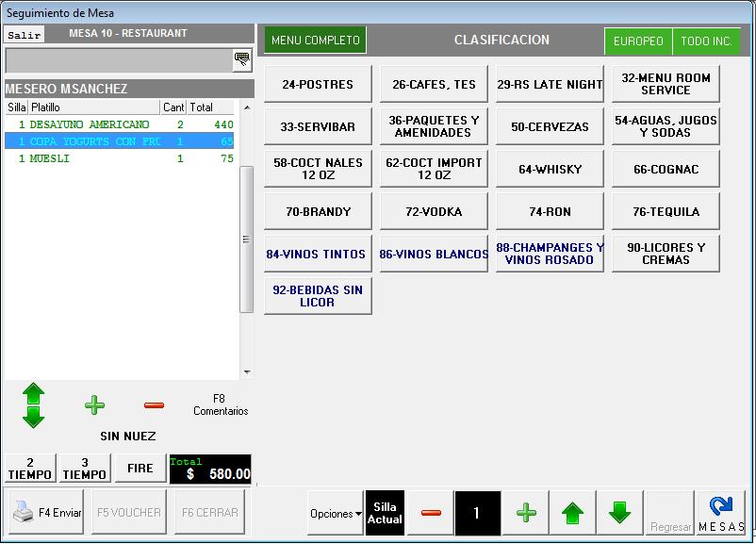Viewport: 756px width, 544px height.
Task: Select 66-COGNAC category
Action: pyautogui.click(x=666, y=170)
